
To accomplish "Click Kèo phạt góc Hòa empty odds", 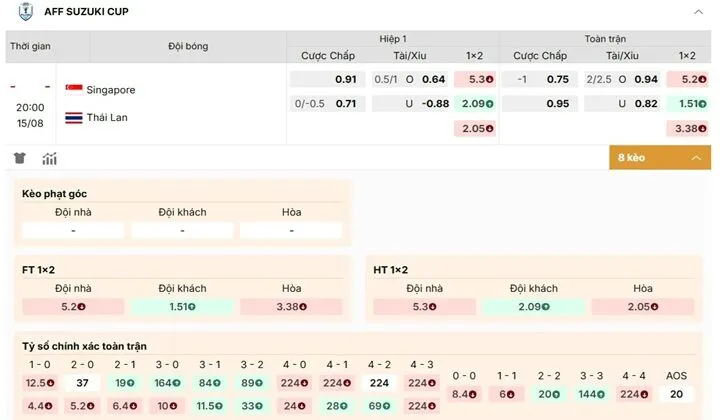I will coord(291,230).
